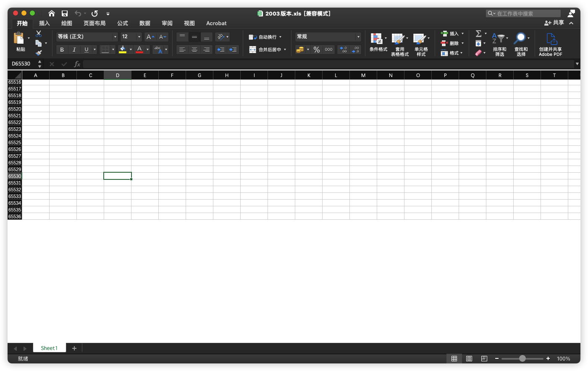Click the search in sheet field 在工作表中搜索
The height and width of the screenshot is (371, 588).
pyautogui.click(x=523, y=13)
